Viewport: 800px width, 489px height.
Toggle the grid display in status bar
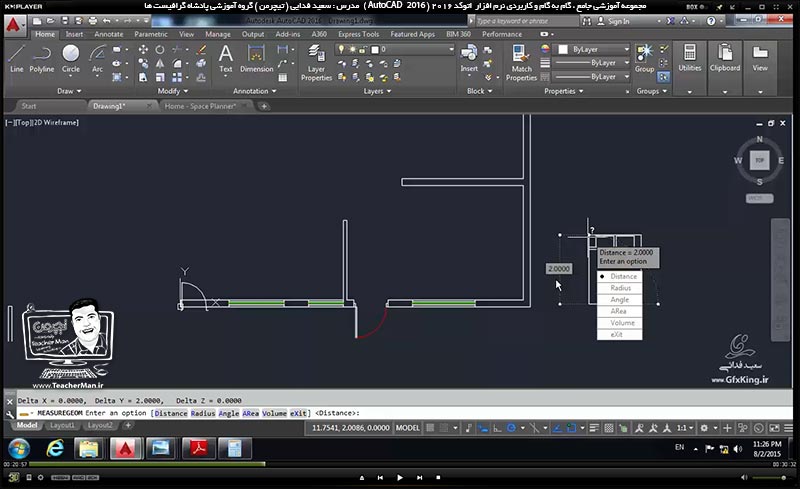(430, 428)
